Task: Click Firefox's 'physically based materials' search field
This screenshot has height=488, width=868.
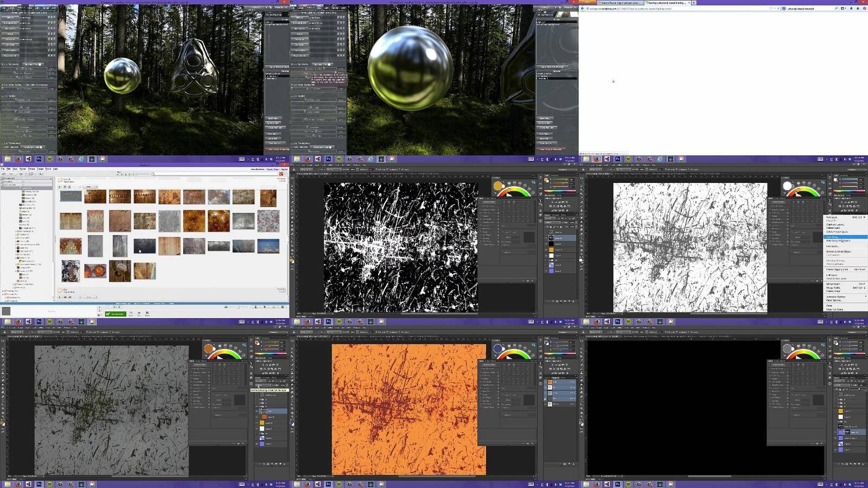Action: click(810, 8)
